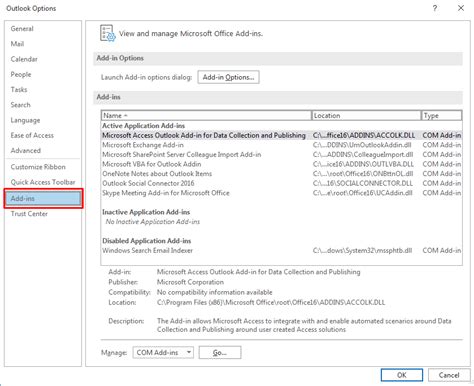Select Language category
This screenshot has width=474, height=386.
pos(25,120)
